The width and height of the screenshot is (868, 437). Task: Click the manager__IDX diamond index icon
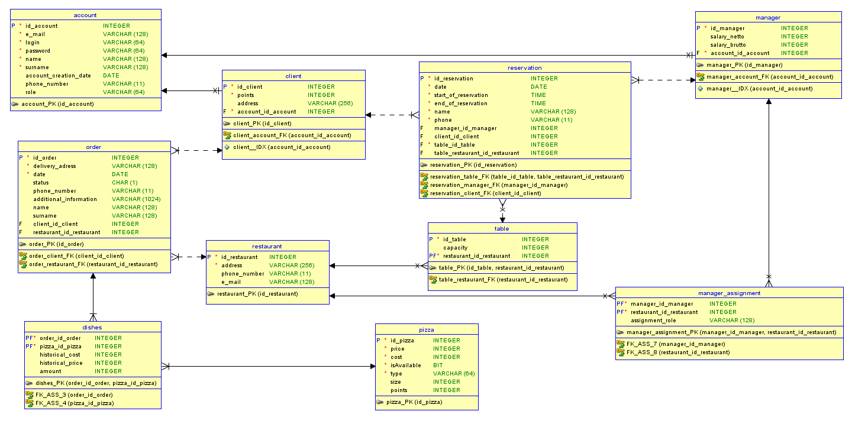click(x=701, y=89)
